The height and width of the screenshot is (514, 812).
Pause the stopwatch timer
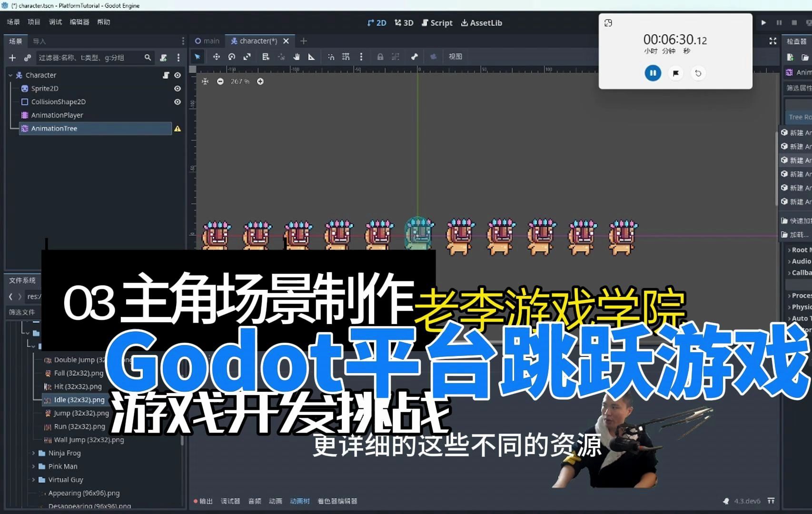(653, 73)
